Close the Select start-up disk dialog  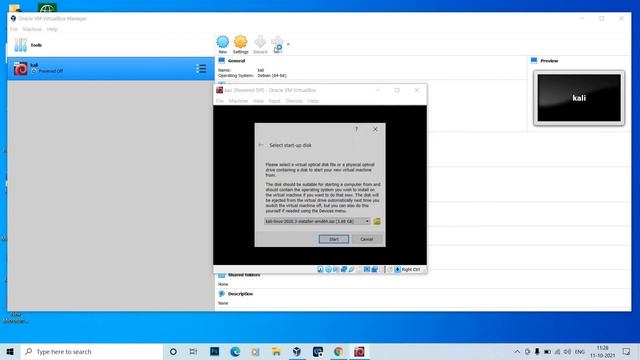point(375,129)
